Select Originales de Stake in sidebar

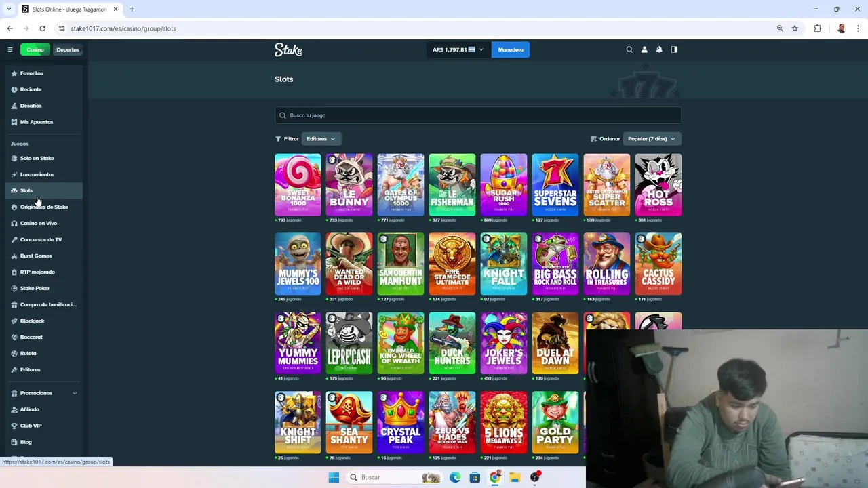[44, 207]
